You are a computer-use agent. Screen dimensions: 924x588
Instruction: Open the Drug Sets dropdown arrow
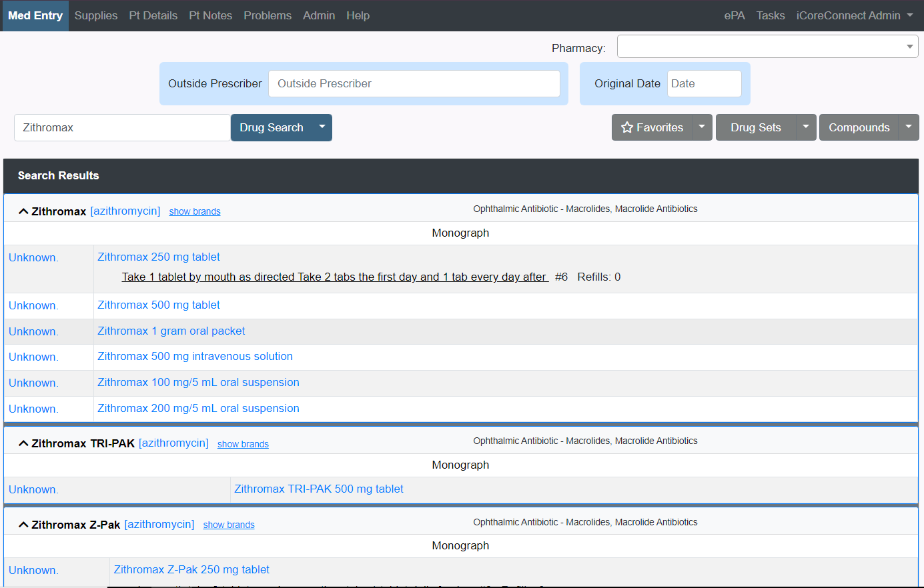pos(806,127)
